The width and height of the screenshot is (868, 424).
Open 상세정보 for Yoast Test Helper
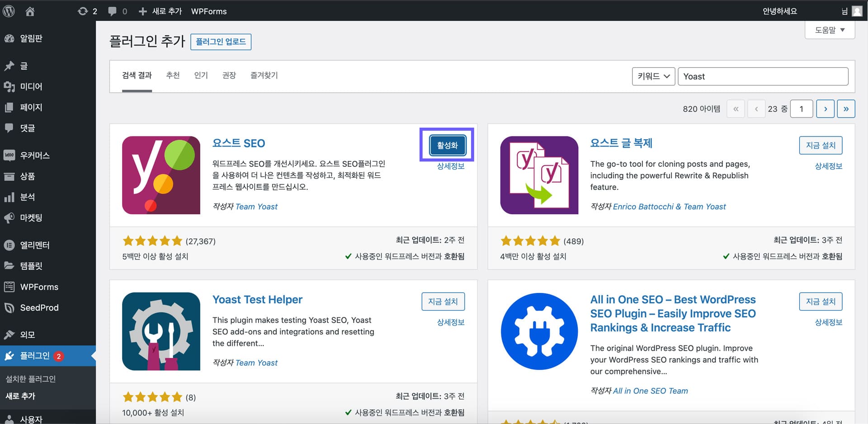[451, 322]
